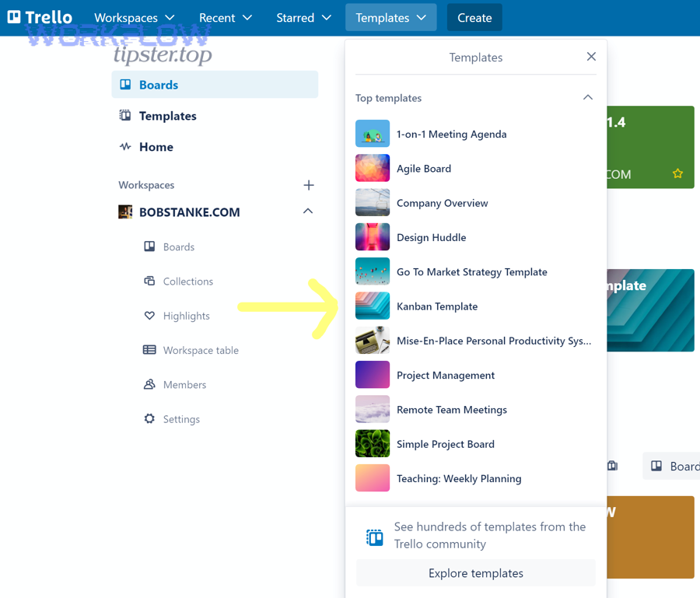The image size is (700, 598).
Task: Click the Trello community templates icon
Action: (x=375, y=537)
